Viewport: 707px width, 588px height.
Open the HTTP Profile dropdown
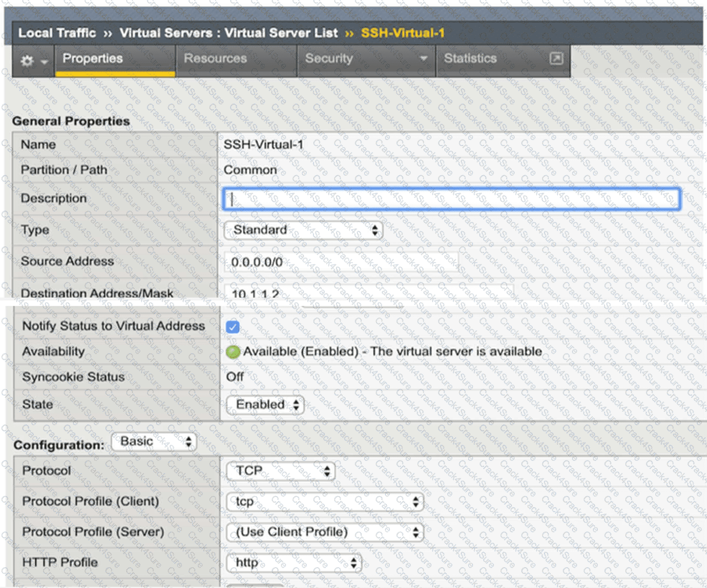pos(294,563)
